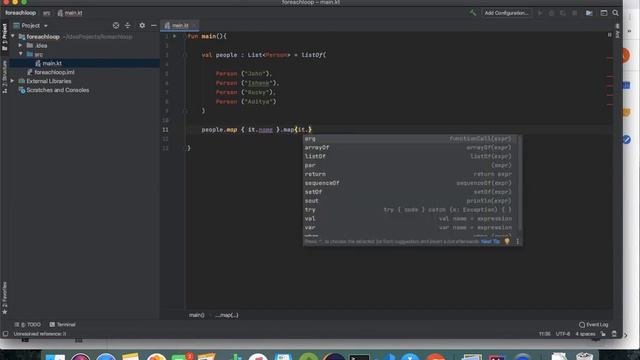The width and height of the screenshot is (640, 360).
Task: Click the Stop square icon in toolbar
Action: pos(575,13)
